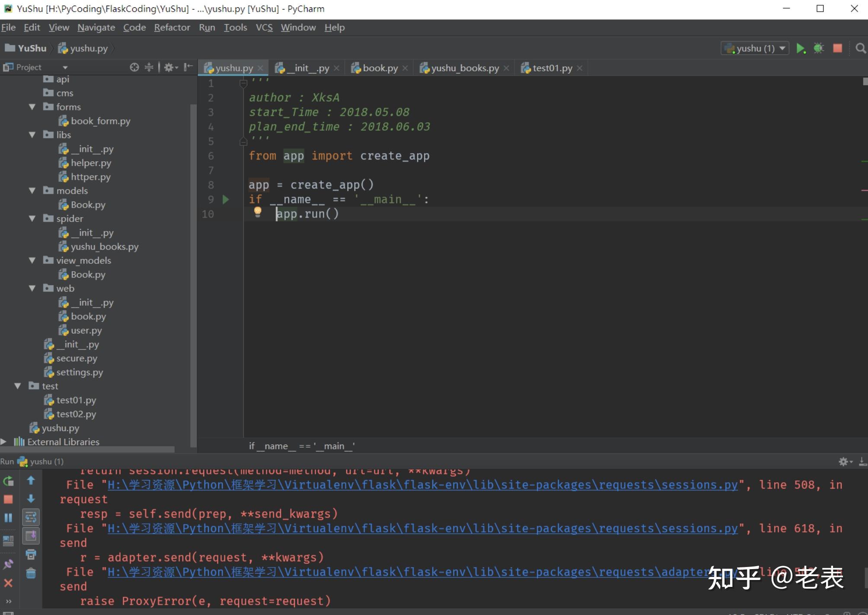Open the yushu (1) run configuration dropdown
Image resolution: width=868 pixels, height=615 pixels.
pos(782,48)
